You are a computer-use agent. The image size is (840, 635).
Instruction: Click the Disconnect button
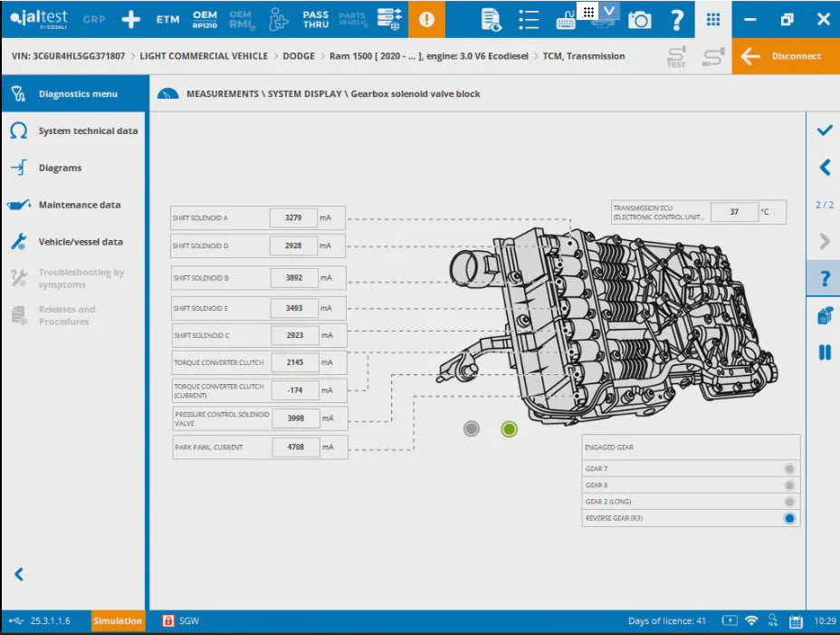tap(785, 56)
